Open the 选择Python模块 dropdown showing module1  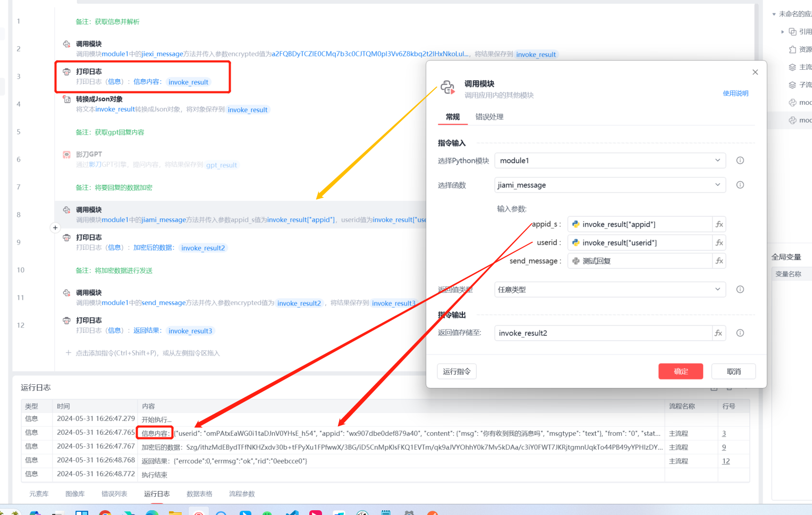[610, 161]
